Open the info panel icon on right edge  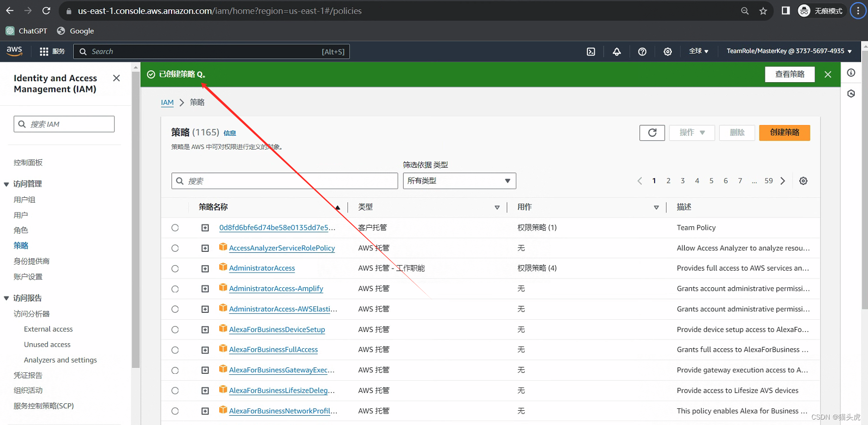pos(851,73)
